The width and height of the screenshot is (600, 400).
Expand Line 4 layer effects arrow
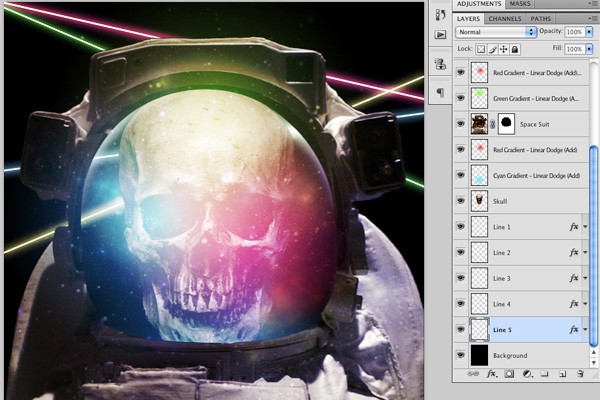(585, 304)
